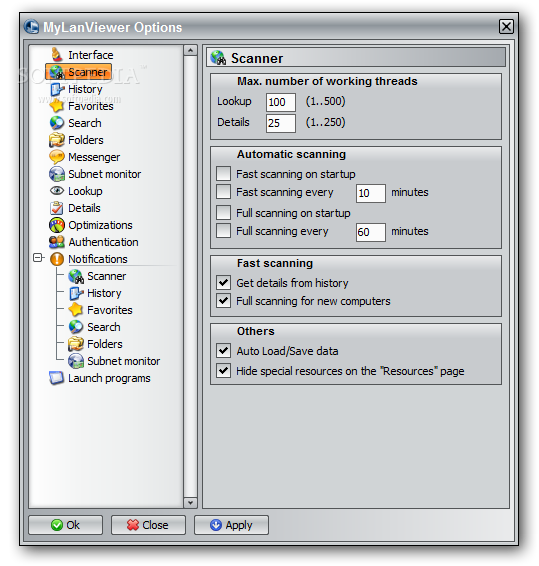Screen dimensions: 539x566
Task: Click the Notifications exclamation icon
Action: pos(57,259)
